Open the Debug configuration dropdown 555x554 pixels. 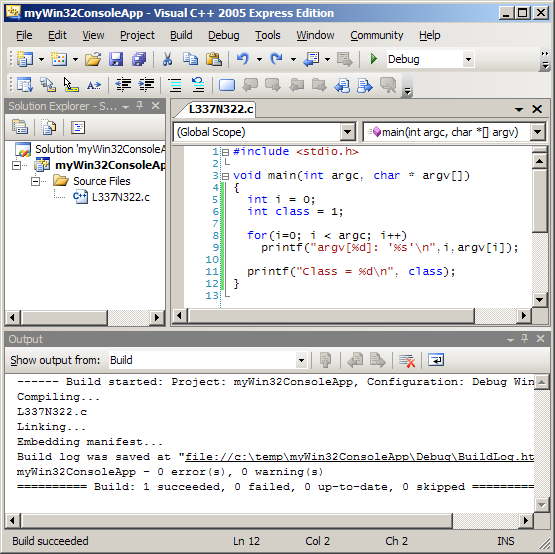click(468, 59)
